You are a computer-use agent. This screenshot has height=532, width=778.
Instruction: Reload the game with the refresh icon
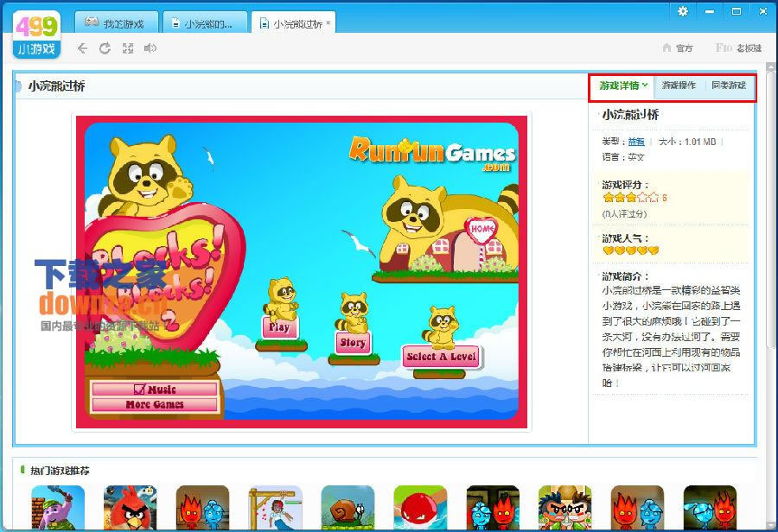(x=105, y=48)
